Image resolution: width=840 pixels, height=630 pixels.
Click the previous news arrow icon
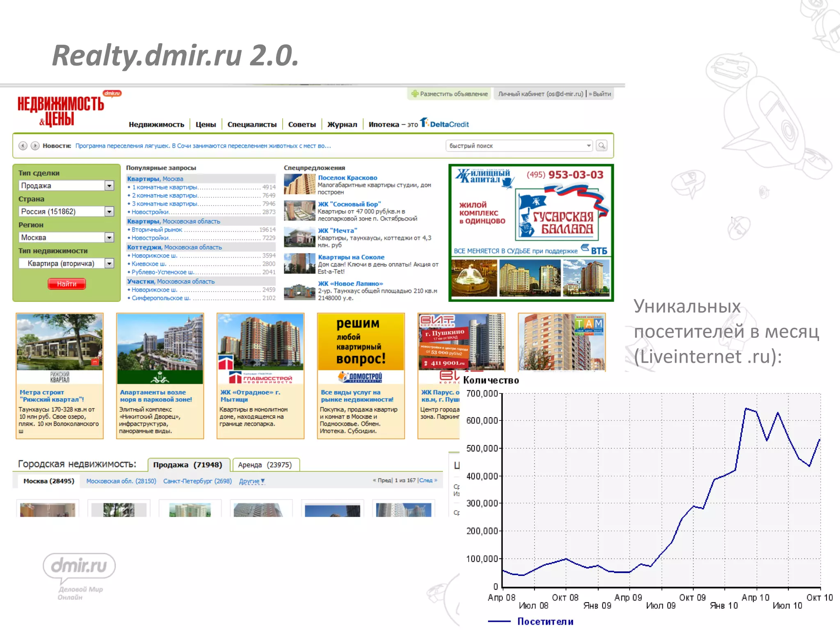pos(23,146)
